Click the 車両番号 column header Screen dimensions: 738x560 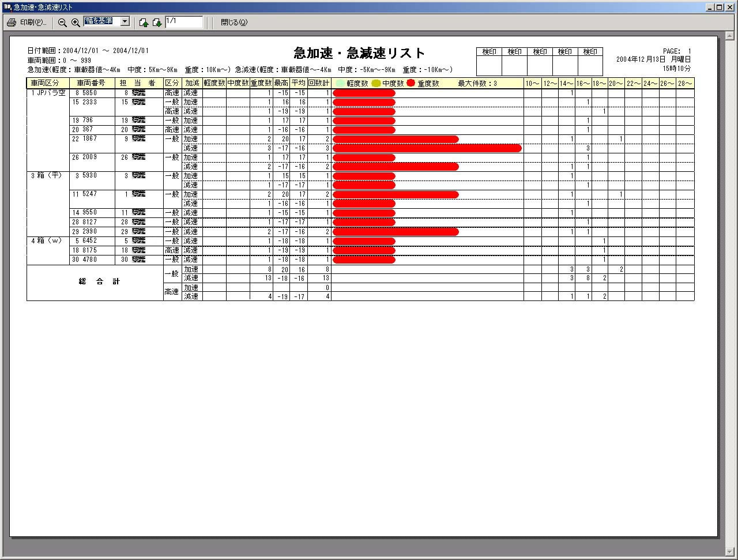click(x=91, y=83)
